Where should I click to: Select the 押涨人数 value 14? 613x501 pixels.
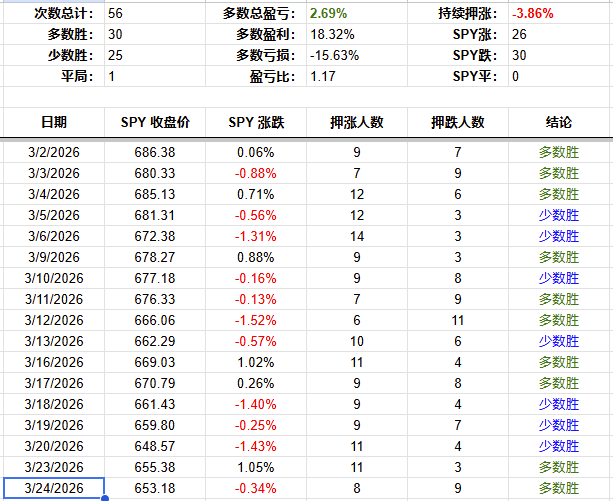357,236
